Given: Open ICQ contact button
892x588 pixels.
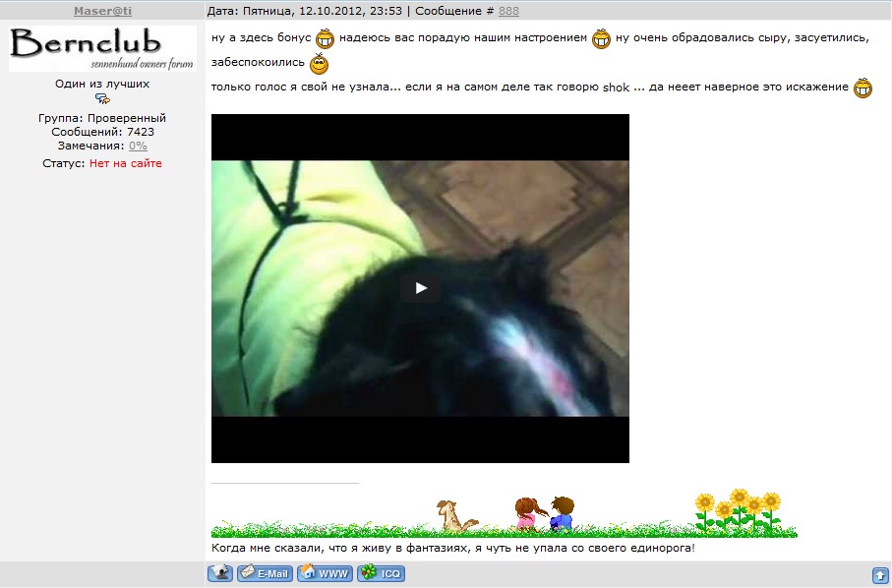Looking at the screenshot, I should coord(382,572).
